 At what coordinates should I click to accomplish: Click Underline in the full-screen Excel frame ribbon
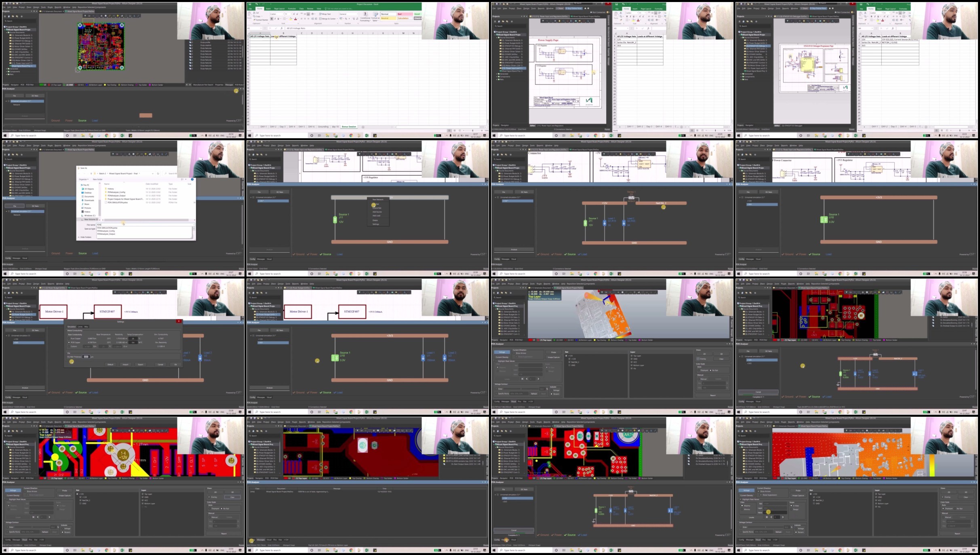[278, 19]
